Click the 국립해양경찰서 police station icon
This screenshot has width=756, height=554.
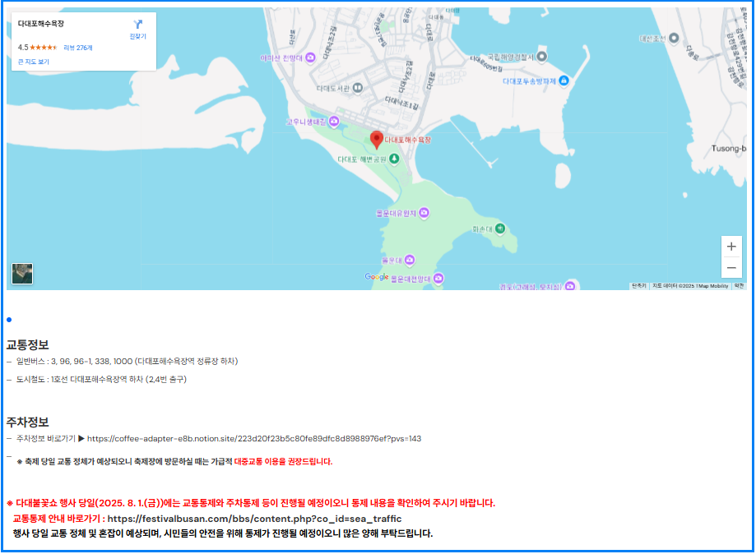tap(542, 55)
